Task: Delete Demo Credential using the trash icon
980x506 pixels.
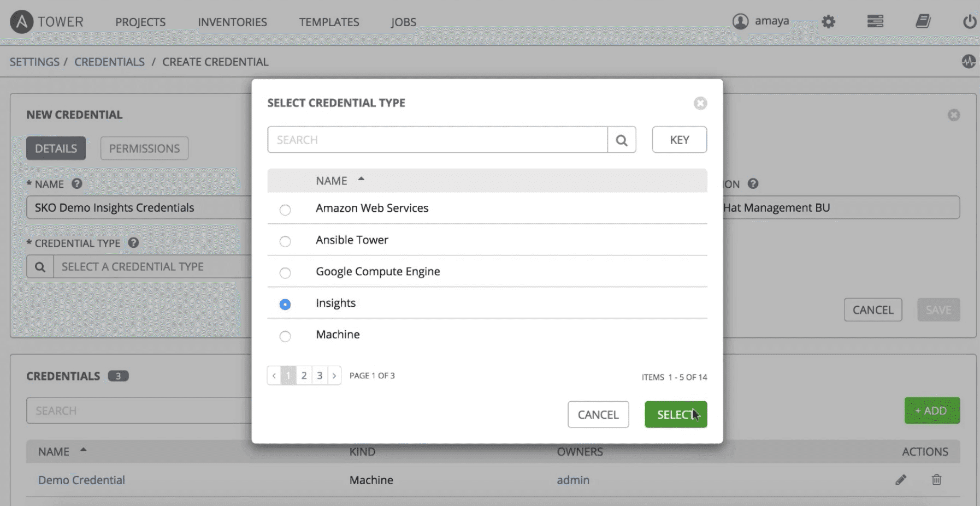Action: coord(936,480)
